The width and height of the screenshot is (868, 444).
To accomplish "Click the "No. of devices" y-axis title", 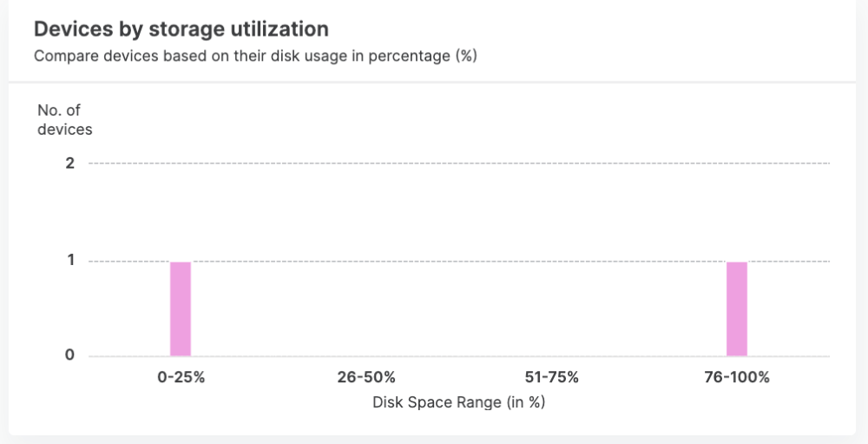I will [x=64, y=120].
